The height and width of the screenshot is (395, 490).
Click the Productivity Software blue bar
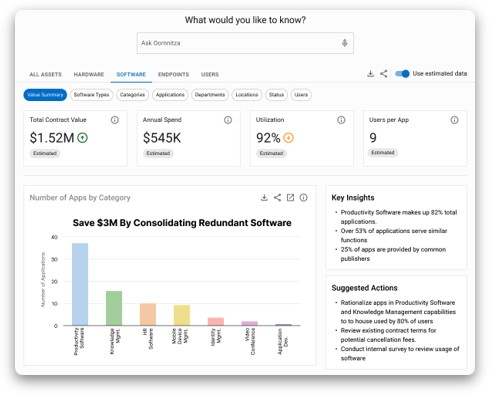pyautogui.click(x=80, y=284)
